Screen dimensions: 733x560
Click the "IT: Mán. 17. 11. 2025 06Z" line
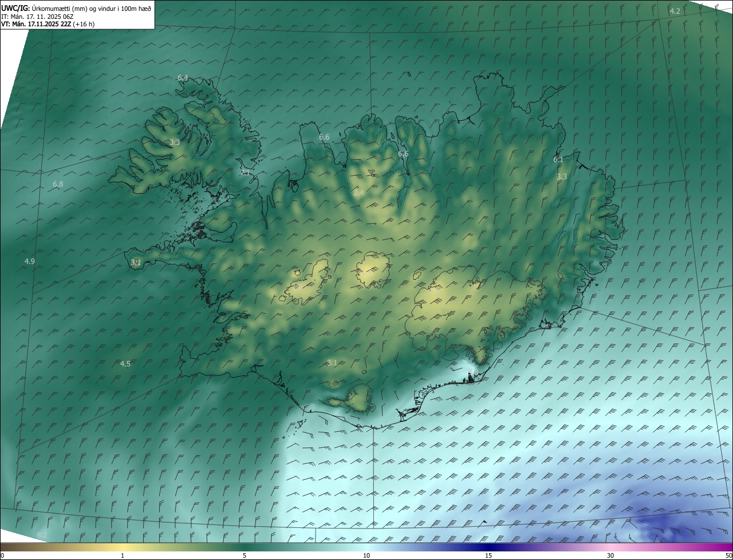(x=37, y=16)
